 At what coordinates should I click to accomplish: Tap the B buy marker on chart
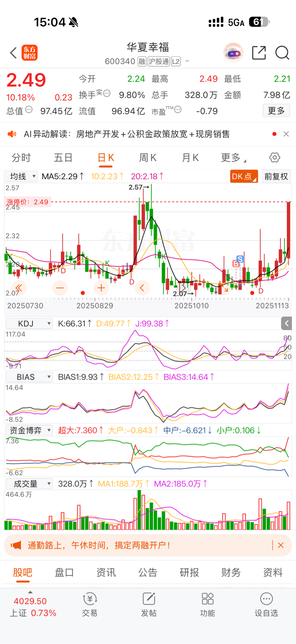(x=236, y=264)
